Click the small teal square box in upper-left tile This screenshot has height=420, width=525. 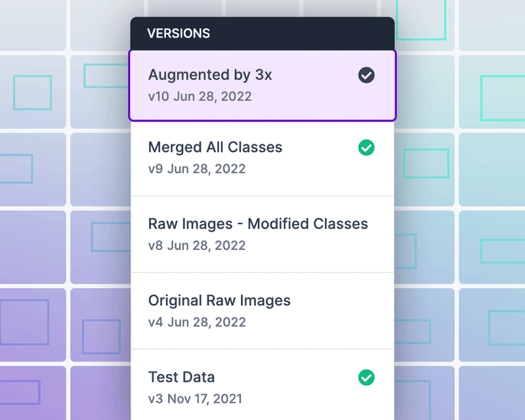(x=32, y=93)
